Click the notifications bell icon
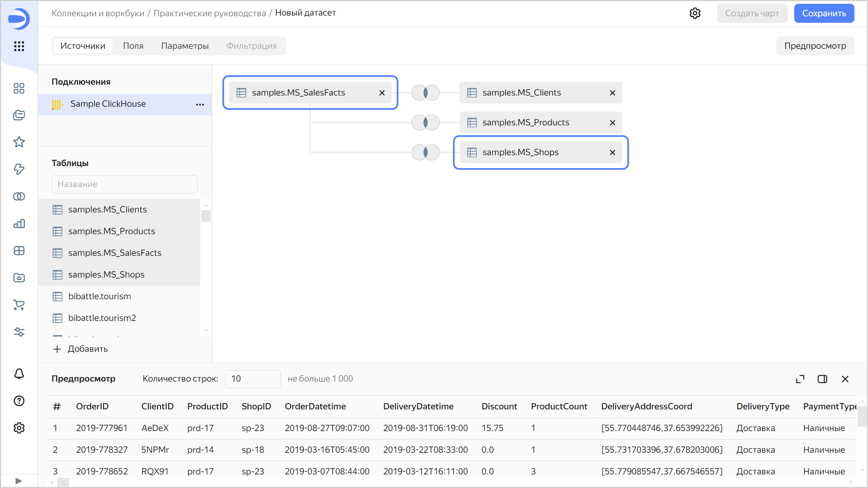Screen dimensions: 868x488 tap(19, 374)
